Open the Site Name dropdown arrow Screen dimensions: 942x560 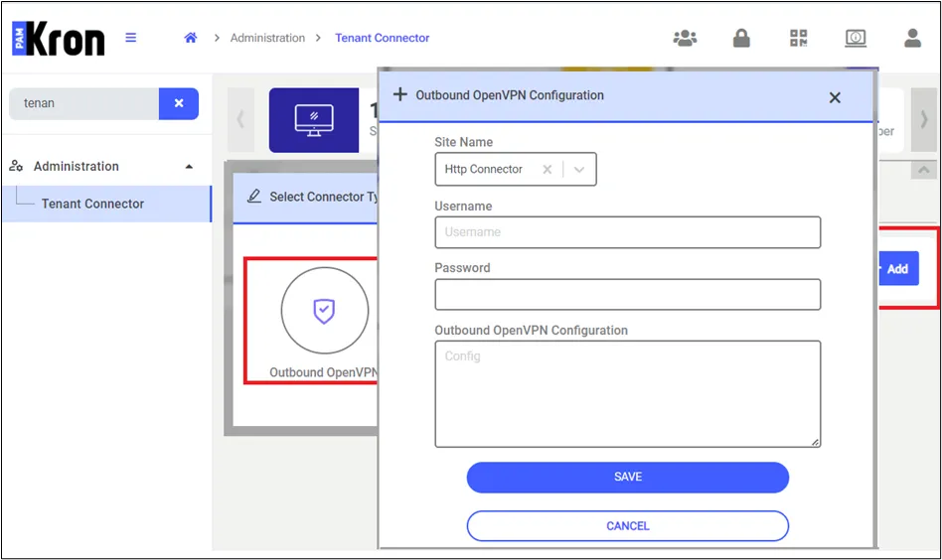pos(579,169)
